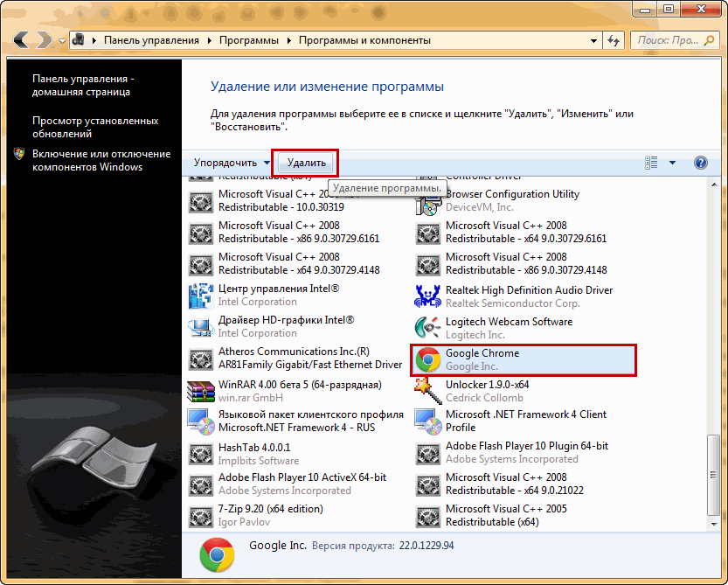
Task: Go to Панель управления домашняя страница
Action: pyautogui.click(x=81, y=85)
